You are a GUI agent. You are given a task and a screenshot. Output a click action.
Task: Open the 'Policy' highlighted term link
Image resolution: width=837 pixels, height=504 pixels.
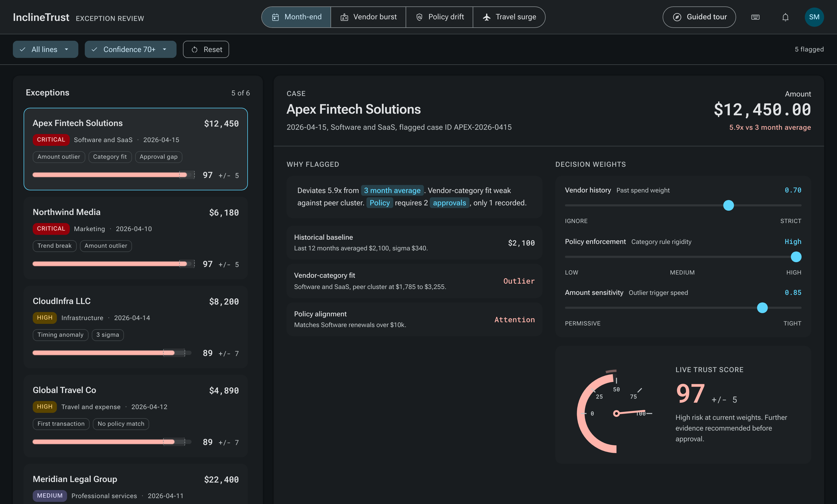[379, 203]
